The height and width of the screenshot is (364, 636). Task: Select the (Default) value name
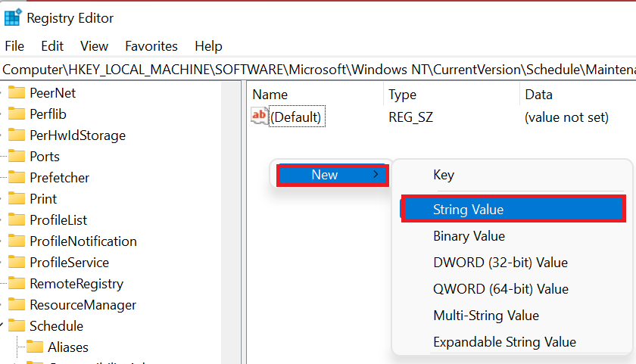pyautogui.click(x=297, y=117)
